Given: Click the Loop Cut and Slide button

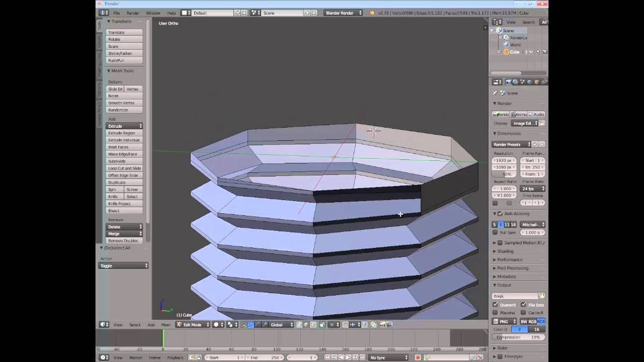Looking at the screenshot, I should pyautogui.click(x=125, y=168).
